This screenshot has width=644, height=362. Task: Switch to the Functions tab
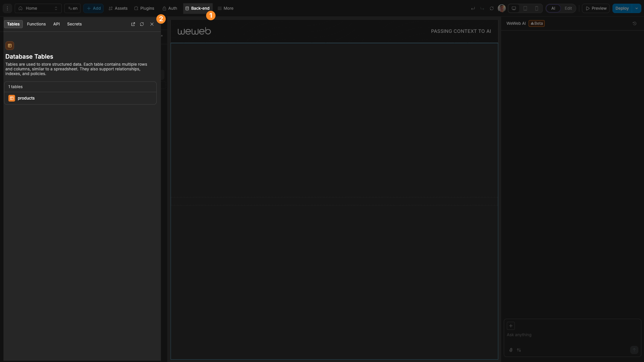36,24
